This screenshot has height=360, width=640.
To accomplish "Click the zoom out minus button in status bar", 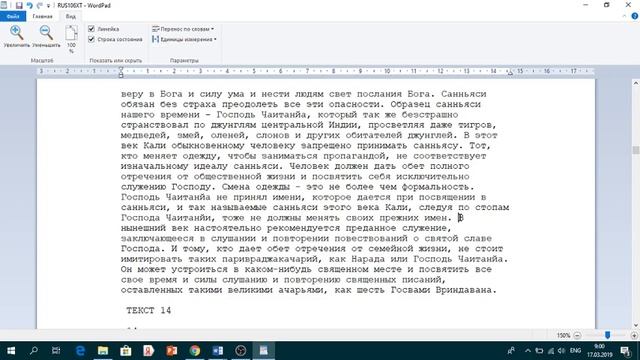I will tap(577, 336).
